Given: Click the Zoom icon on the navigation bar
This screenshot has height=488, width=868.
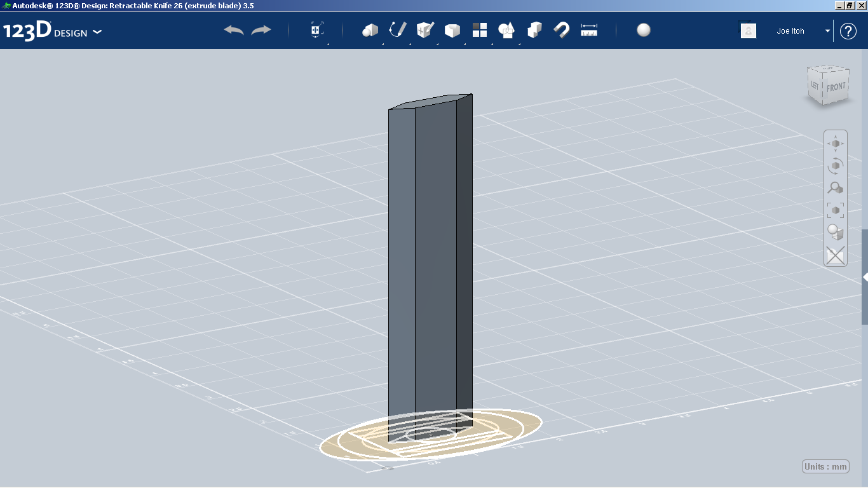Looking at the screenshot, I should [x=835, y=187].
